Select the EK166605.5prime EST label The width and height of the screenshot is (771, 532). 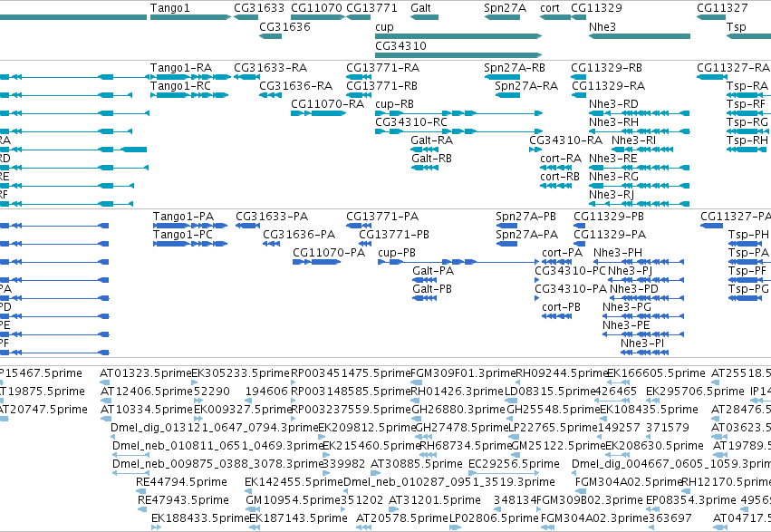656,373
